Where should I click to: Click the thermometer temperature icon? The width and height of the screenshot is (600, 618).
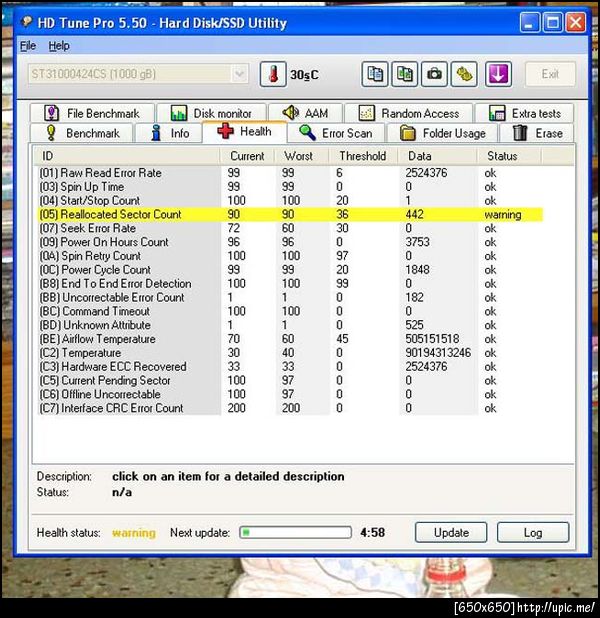[x=273, y=74]
